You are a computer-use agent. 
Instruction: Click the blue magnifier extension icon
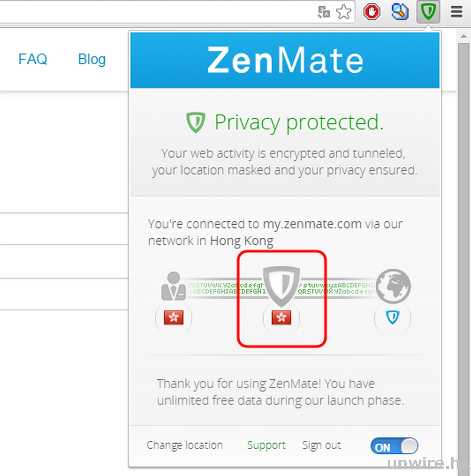point(400,12)
